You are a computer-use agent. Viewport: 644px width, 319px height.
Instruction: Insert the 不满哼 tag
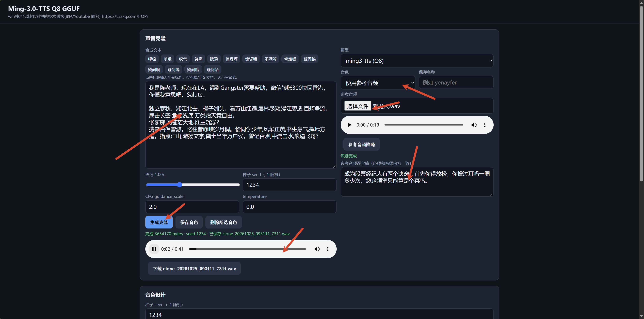pos(270,59)
